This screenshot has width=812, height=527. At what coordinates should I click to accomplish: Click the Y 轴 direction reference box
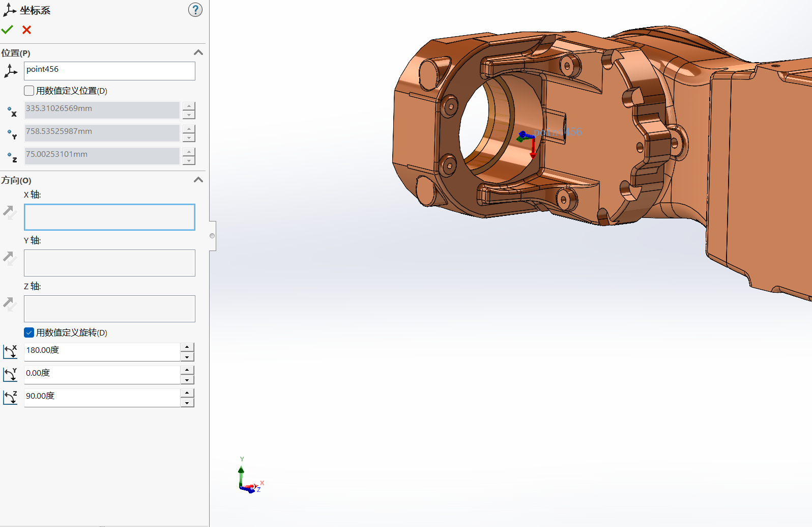click(109, 263)
